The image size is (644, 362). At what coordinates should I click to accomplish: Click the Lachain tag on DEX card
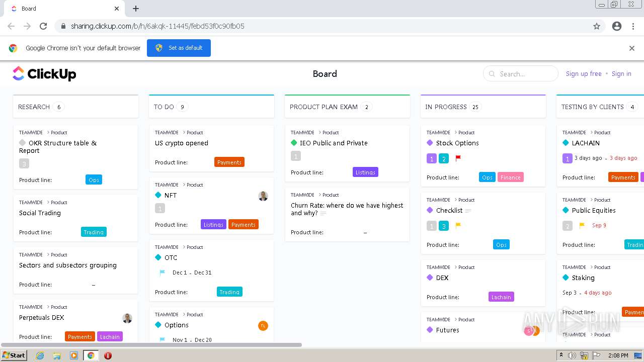[x=501, y=297]
